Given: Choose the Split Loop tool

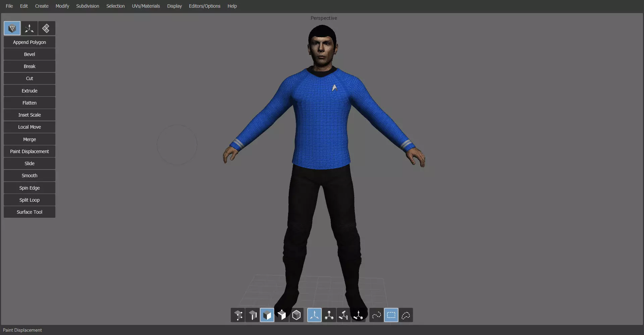Looking at the screenshot, I should [x=30, y=200].
